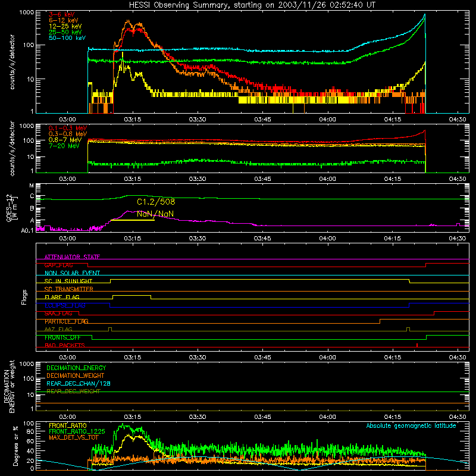Select the 04:30 tick under the Flags panel
Viewport: 476px width, 476px height.
coord(458,358)
